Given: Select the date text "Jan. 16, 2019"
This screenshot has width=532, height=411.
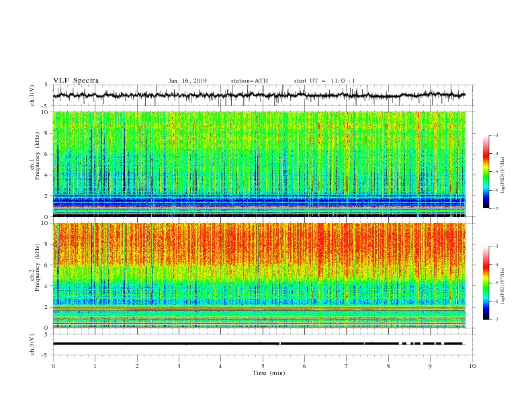Looking at the screenshot, I should (x=187, y=81).
